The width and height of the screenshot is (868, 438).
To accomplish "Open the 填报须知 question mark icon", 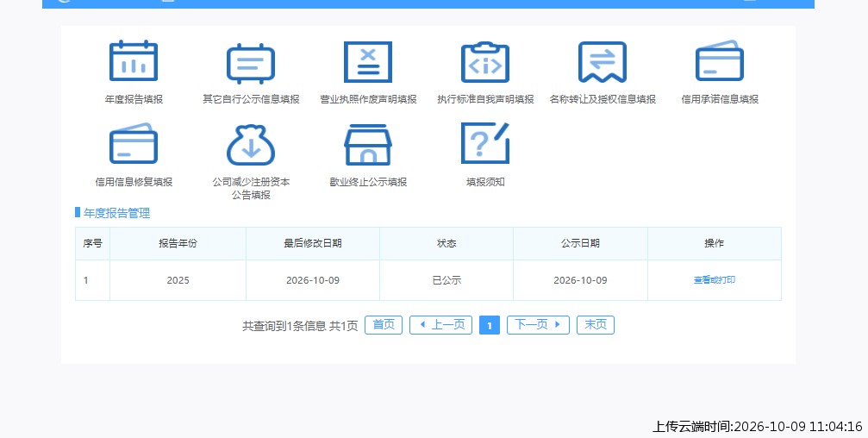I will (x=485, y=143).
